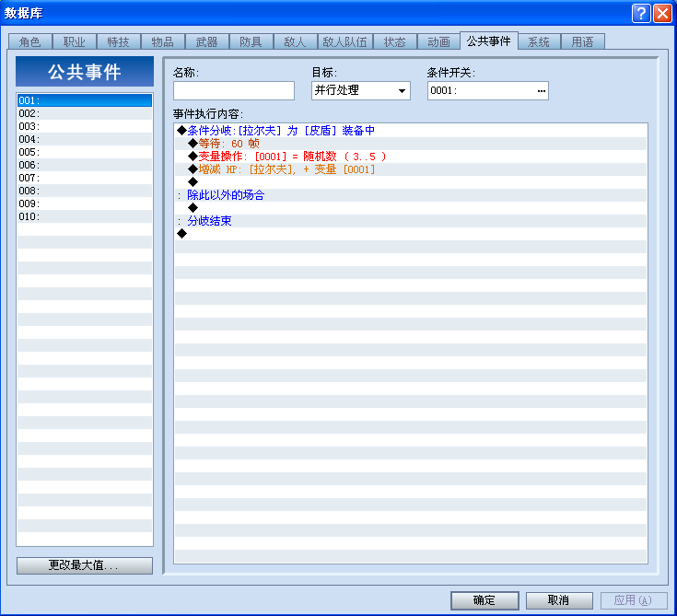Select common event 004 in list
Screen dimensions: 677x616
[85, 139]
